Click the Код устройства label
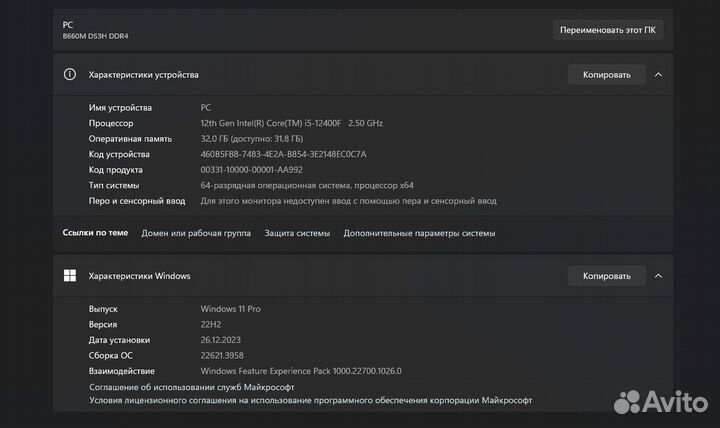Screen dimensions: 720x428 pos(119,154)
